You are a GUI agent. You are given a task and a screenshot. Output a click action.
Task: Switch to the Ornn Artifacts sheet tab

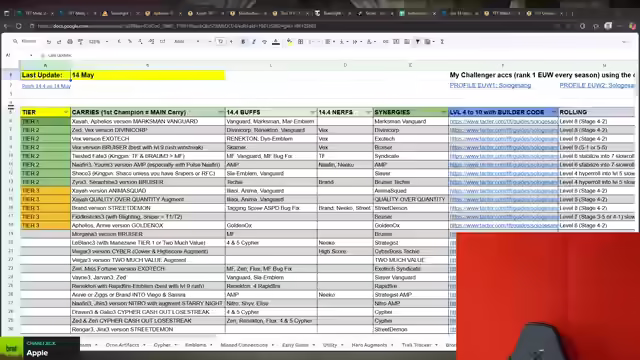(x=122, y=345)
